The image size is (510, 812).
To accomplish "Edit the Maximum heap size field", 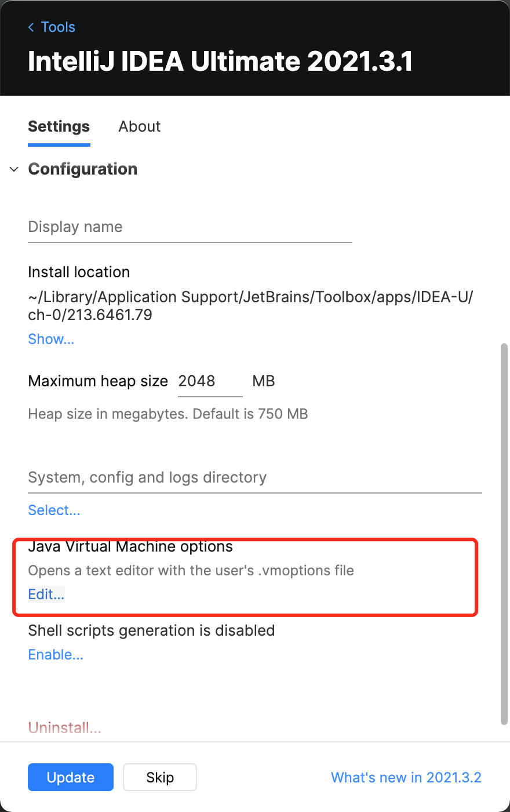I will click(210, 381).
